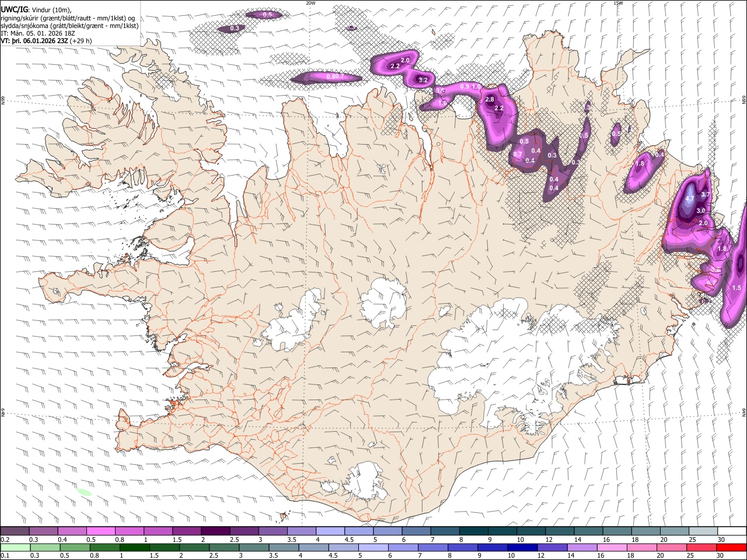This screenshot has width=747, height=560.
Task: Click the 'slydda/snjókoma' legend description line
Action: click(70, 26)
